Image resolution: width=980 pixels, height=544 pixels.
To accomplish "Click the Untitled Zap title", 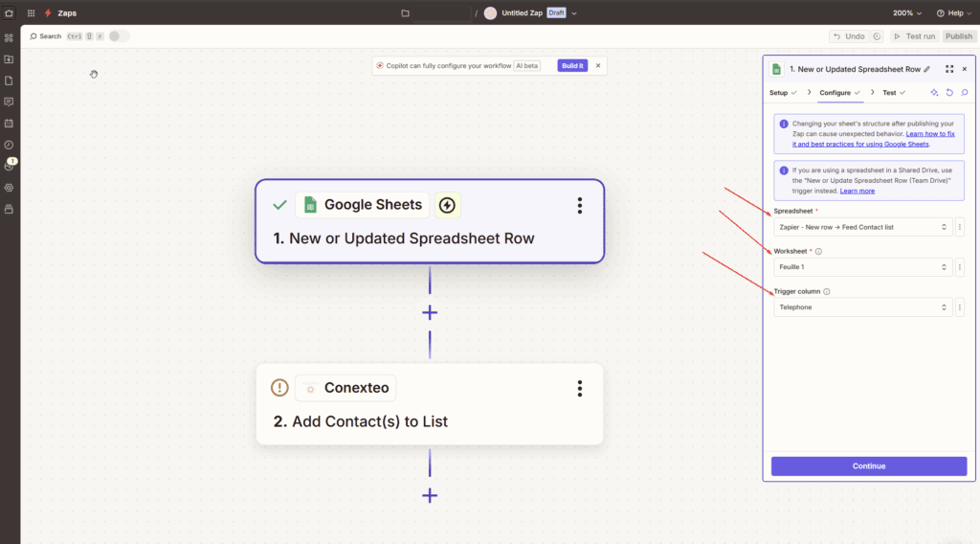I will (522, 13).
